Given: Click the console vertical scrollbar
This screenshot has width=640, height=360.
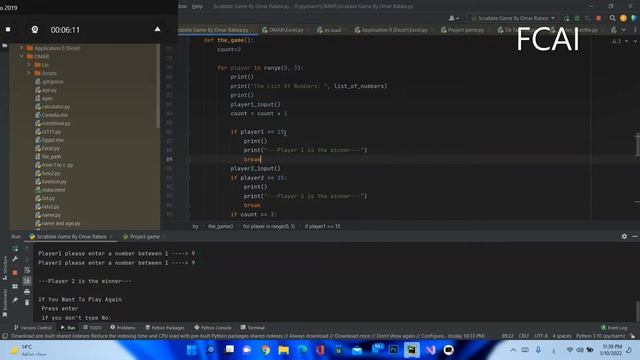Looking at the screenshot, I should [x=638, y=311].
